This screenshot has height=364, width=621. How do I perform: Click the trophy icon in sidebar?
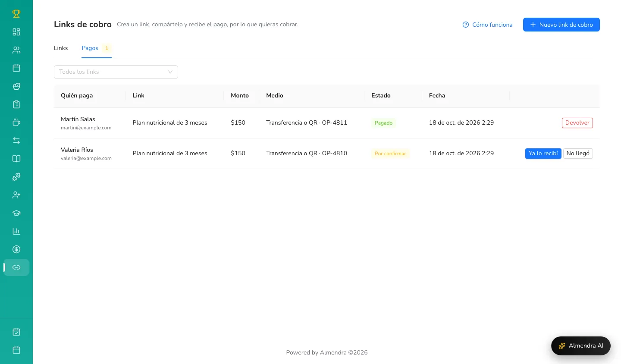pyautogui.click(x=16, y=14)
